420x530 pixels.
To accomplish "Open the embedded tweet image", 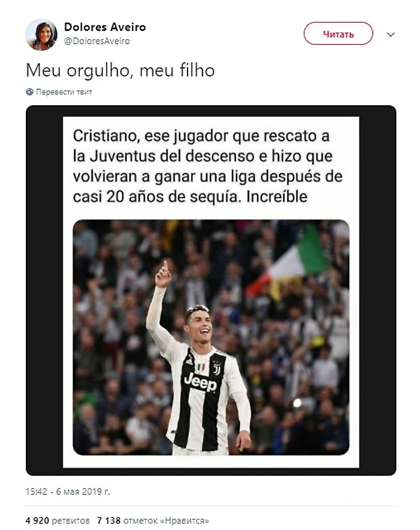I will pyautogui.click(x=211, y=291).
